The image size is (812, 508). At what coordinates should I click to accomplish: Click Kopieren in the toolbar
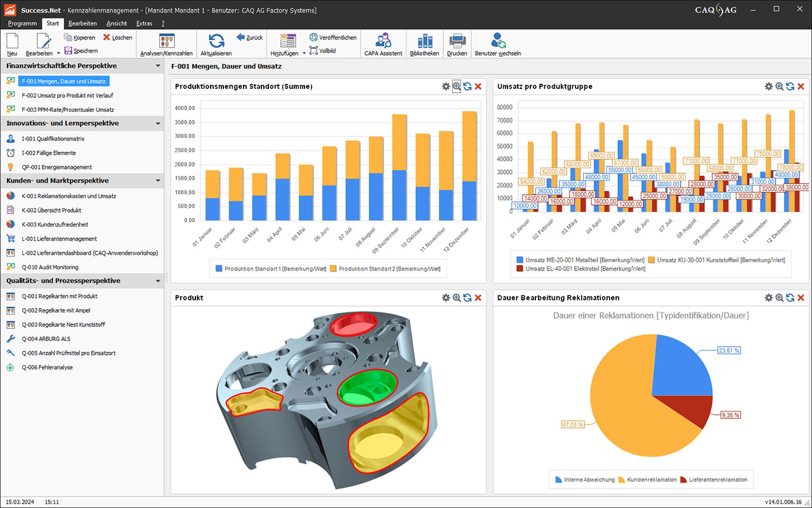coord(80,37)
